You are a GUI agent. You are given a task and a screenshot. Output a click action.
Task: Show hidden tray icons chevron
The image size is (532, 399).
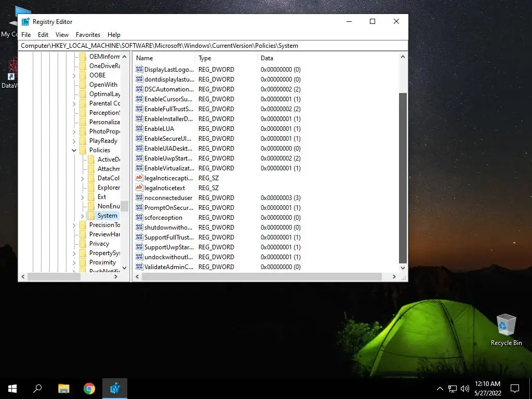[x=440, y=389]
